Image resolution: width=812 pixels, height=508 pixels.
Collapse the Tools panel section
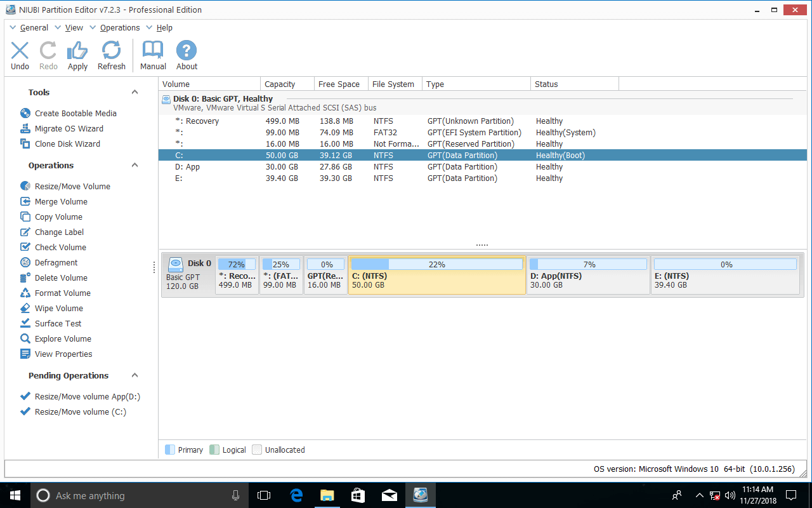134,92
